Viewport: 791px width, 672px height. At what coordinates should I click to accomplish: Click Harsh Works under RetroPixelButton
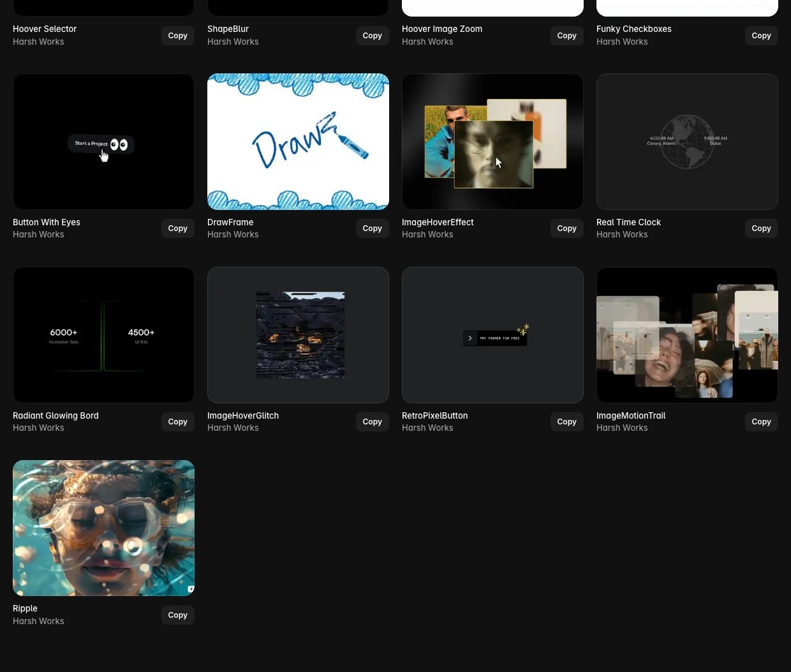coord(427,428)
